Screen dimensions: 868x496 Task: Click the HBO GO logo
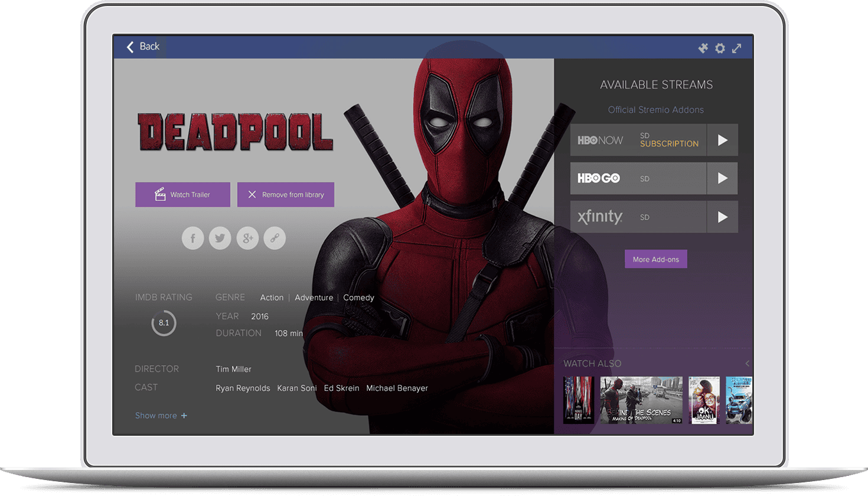tap(599, 178)
